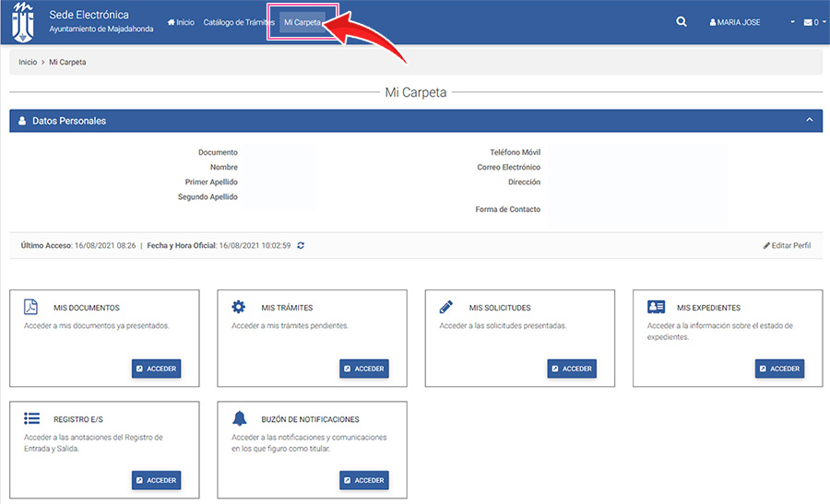Collapse the Datos Personales panel
830x504 pixels.
809,121
